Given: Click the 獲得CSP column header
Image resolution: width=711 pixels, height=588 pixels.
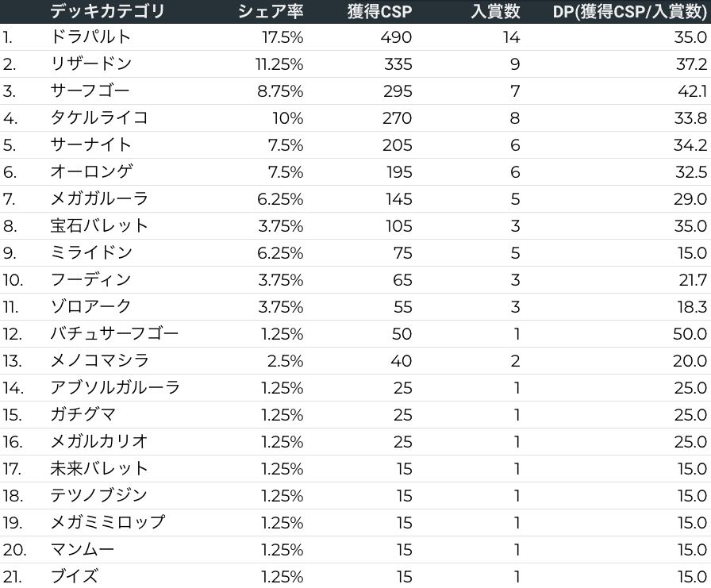Looking at the screenshot, I should point(379,11).
